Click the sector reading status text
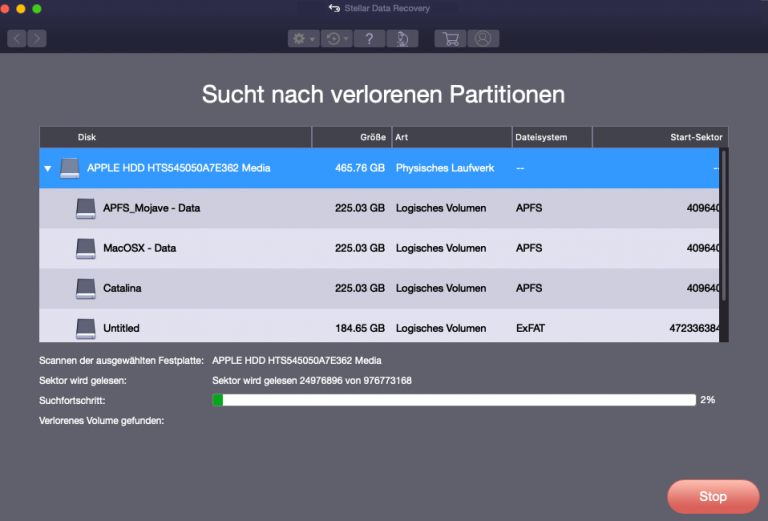The height and width of the screenshot is (521, 768). [x=312, y=380]
